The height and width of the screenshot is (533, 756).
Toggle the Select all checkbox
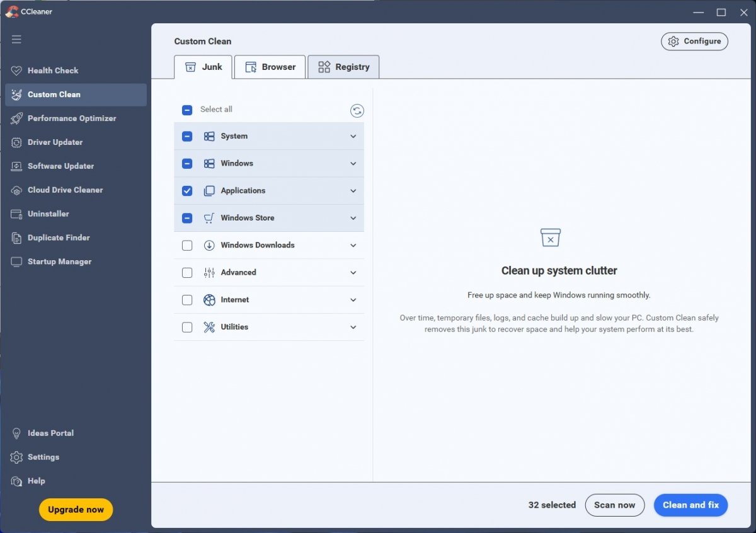click(x=187, y=110)
